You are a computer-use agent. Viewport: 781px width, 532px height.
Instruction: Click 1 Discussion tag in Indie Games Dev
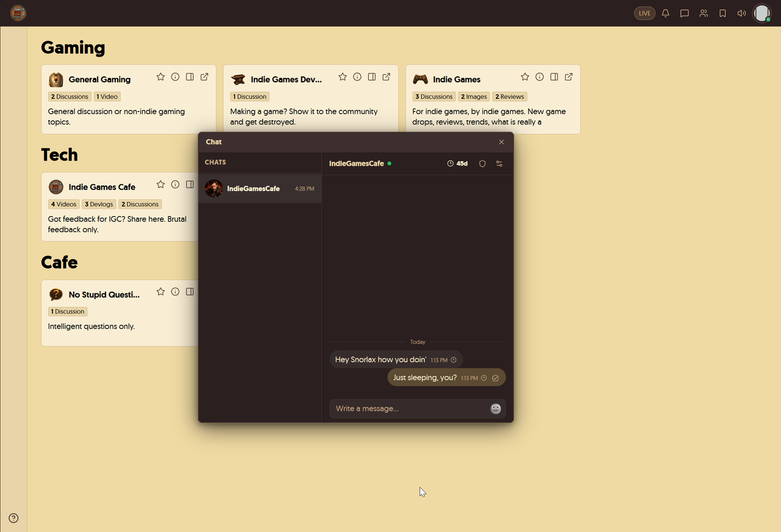coord(250,96)
